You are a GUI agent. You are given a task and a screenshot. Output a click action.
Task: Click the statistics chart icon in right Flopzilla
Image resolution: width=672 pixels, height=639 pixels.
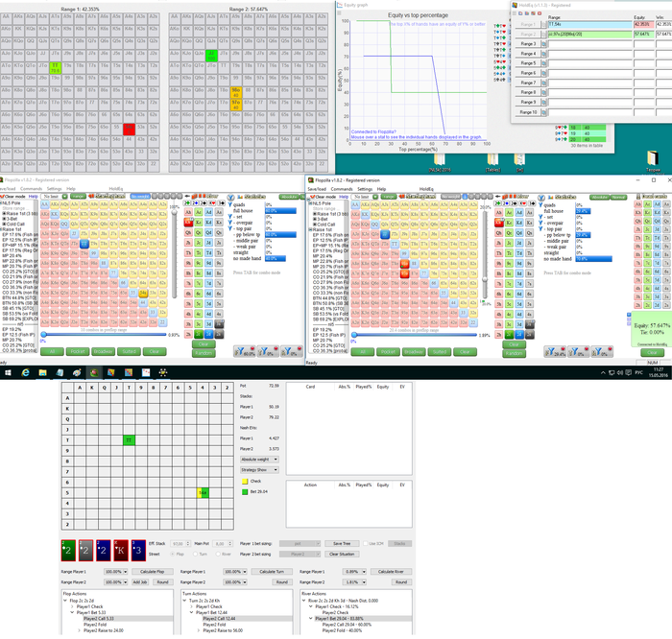(551, 197)
